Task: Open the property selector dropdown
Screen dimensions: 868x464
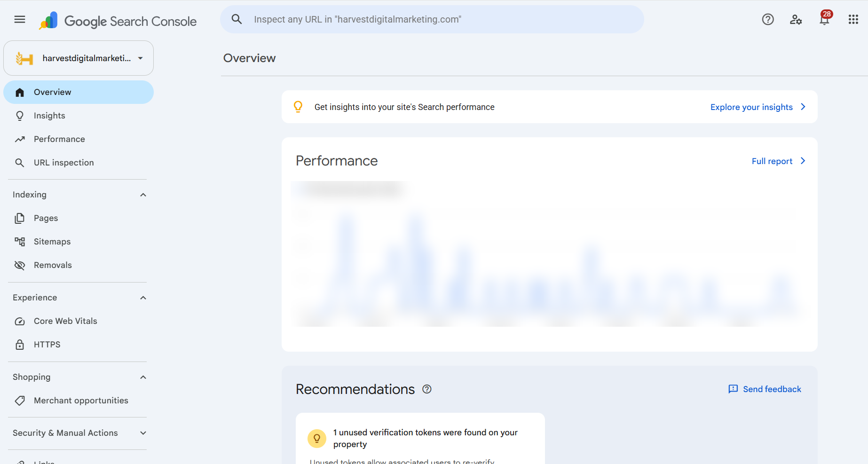Action: [79, 58]
